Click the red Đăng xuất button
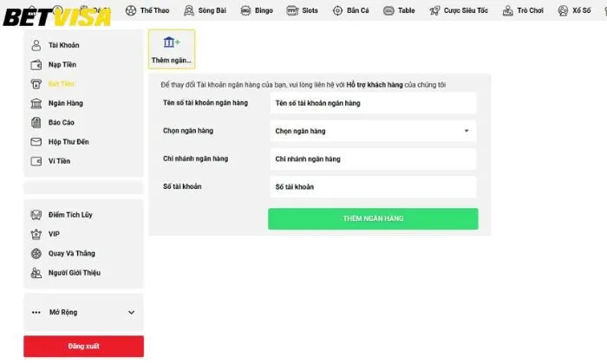 point(83,346)
